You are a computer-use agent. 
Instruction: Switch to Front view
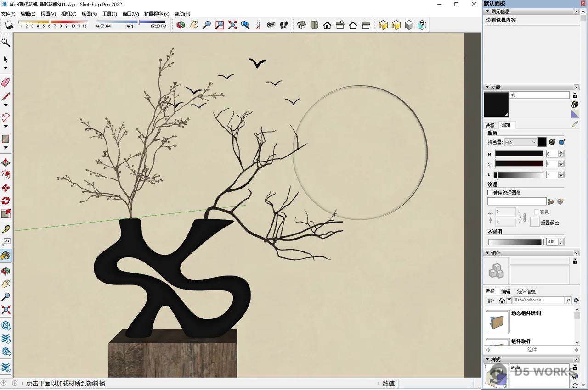pos(327,25)
